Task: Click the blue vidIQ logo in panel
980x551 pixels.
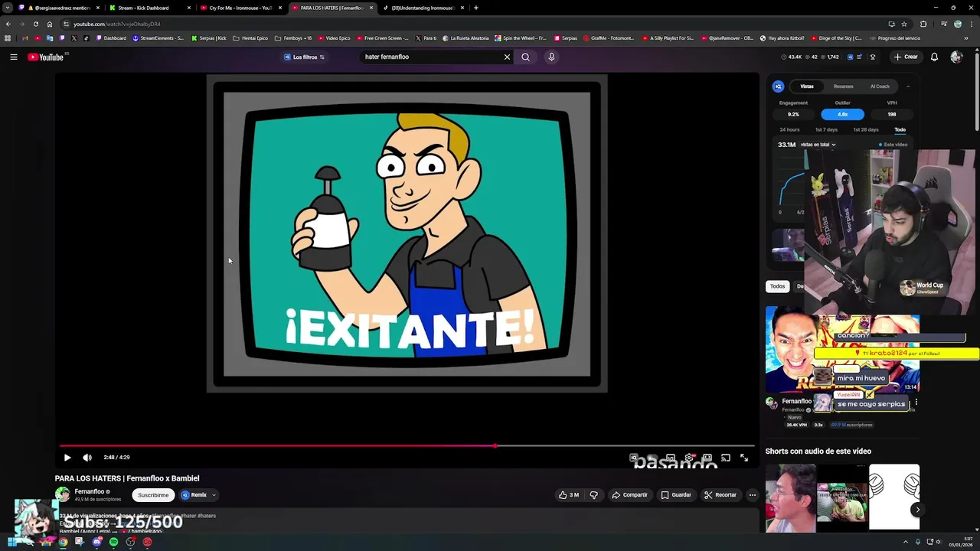Action: pyautogui.click(x=779, y=86)
